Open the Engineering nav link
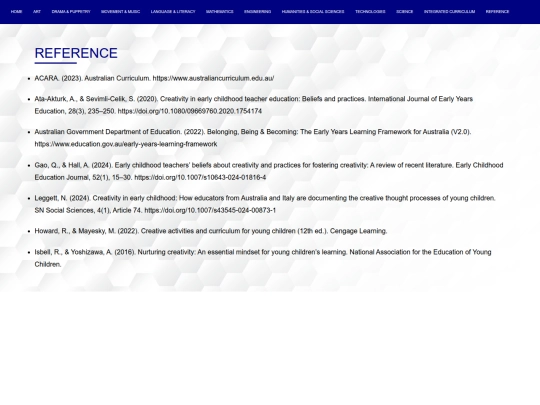Image resolution: width=540 pixels, height=405 pixels. coord(258,12)
